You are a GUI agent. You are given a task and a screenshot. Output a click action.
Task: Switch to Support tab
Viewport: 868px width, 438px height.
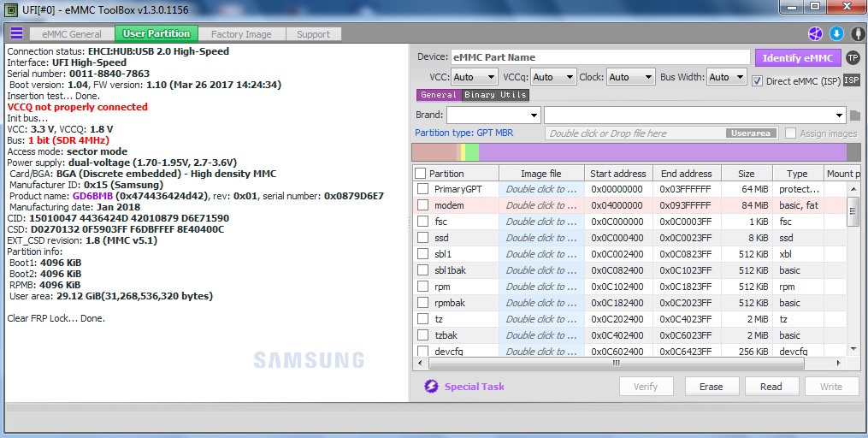pyautogui.click(x=313, y=33)
